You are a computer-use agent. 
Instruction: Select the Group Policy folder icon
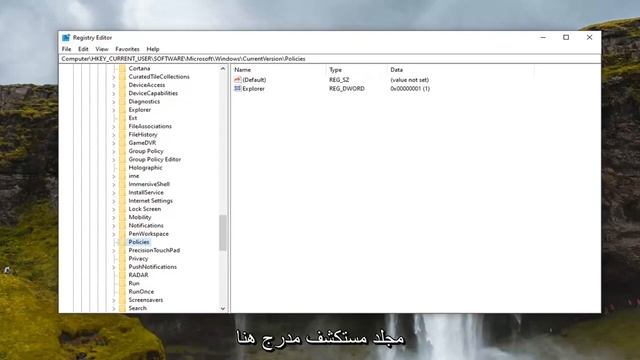click(122, 151)
